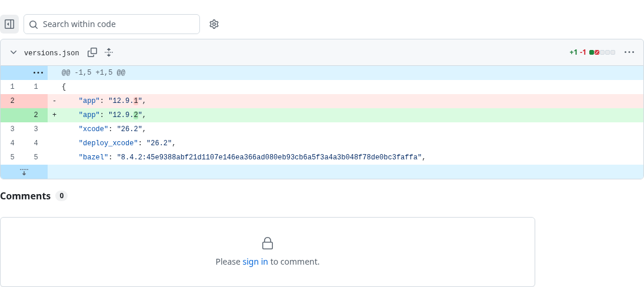Follow the sign in link
This screenshot has width=644, height=287.
point(255,262)
